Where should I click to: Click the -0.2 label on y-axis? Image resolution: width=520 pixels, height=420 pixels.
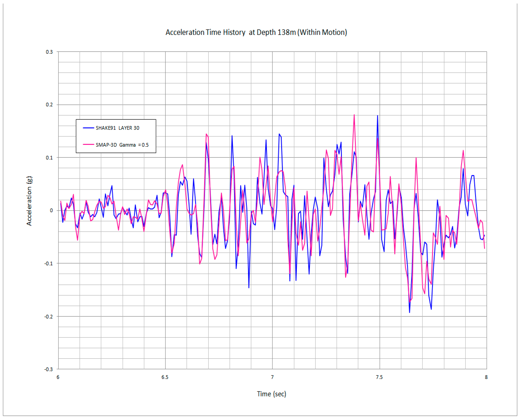(x=48, y=316)
